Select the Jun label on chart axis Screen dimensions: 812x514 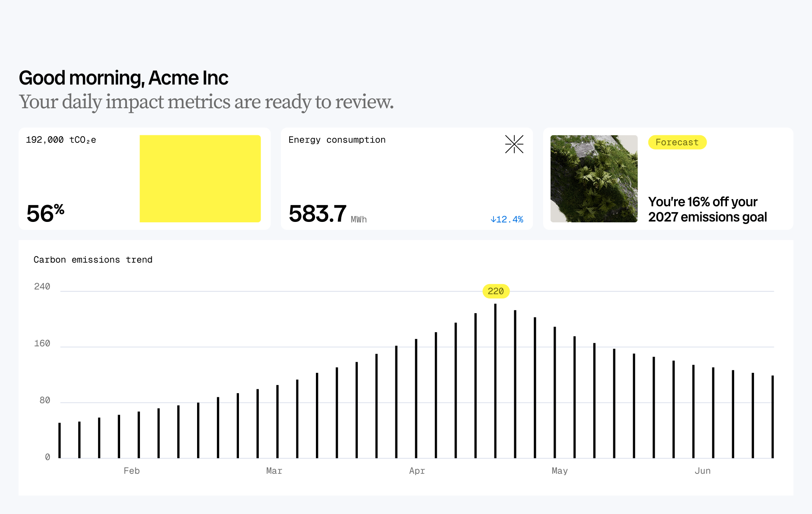pyautogui.click(x=702, y=471)
